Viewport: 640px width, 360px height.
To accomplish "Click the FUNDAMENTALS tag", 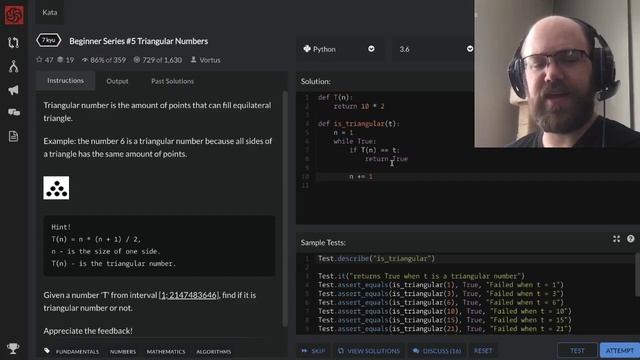I will pyautogui.click(x=77, y=351).
